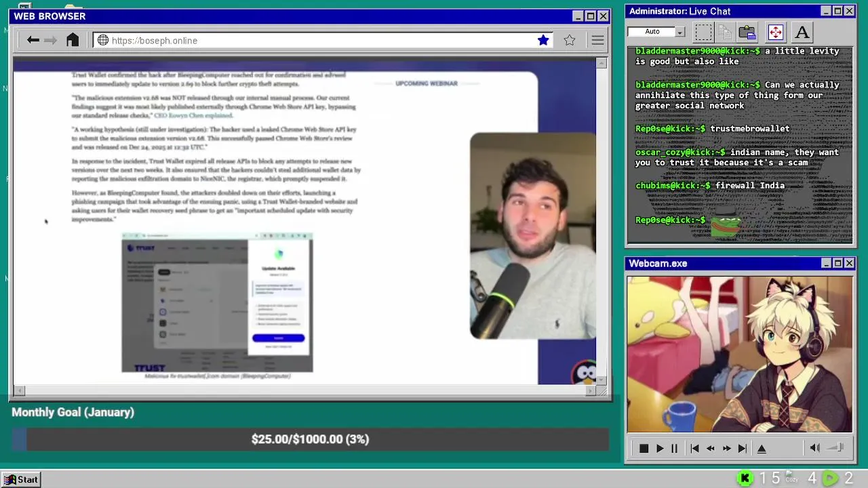
Task: Minimize the Live Chat window
Action: click(x=825, y=11)
